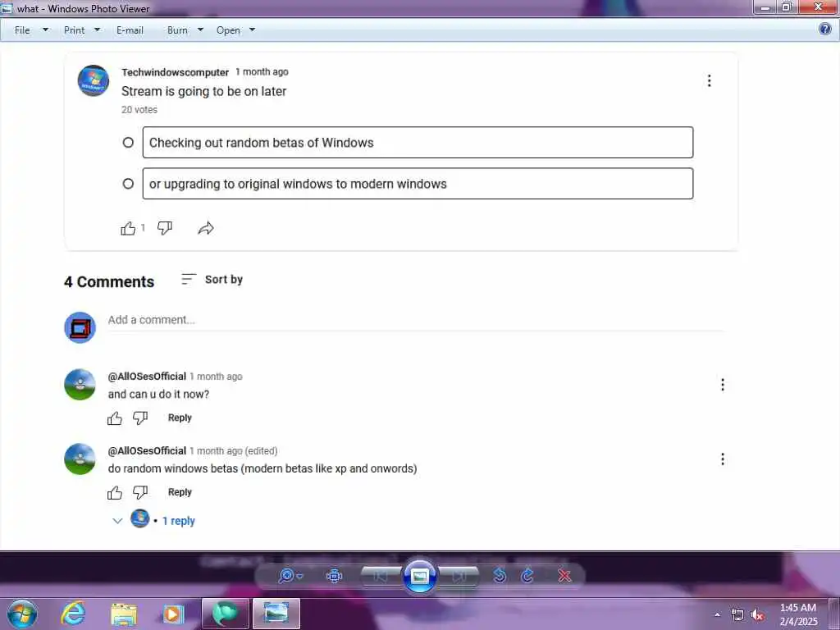Open Windows Explorer folder taskbar icon
The width and height of the screenshot is (840, 630).
124,614
